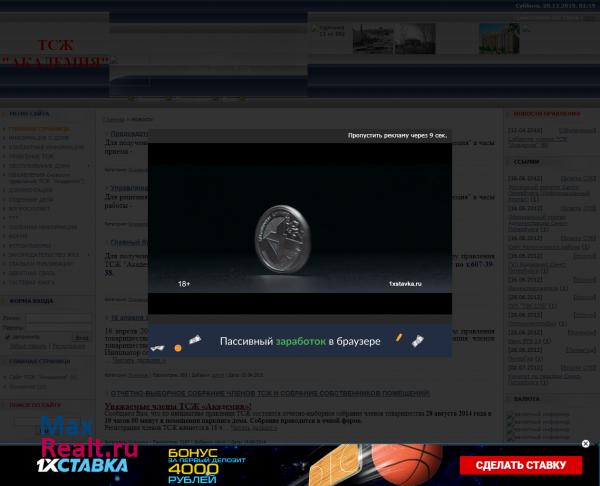
Task: Click the ТСЖ "АКАДЕМИЯ" site logo
Action: [55, 53]
